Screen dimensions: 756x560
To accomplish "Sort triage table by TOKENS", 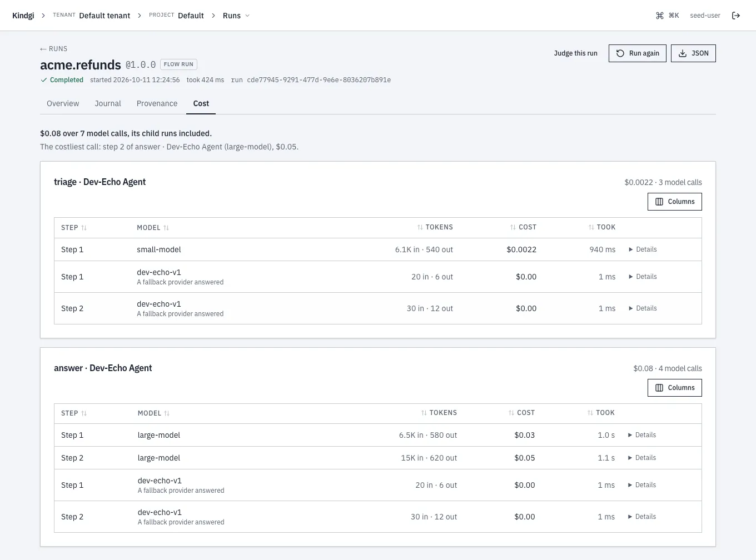I will (435, 227).
